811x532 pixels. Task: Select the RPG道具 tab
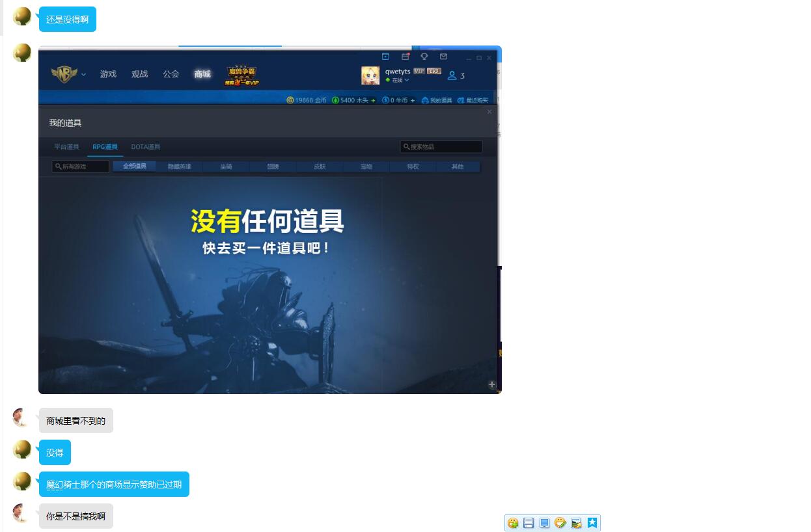click(x=105, y=147)
